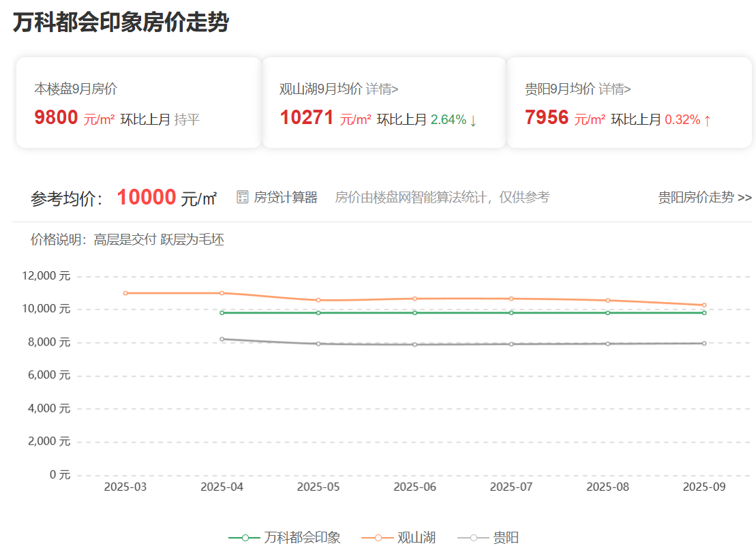Open 详情> next to 观山湖9月均价
756x546 pixels.
coord(382,89)
